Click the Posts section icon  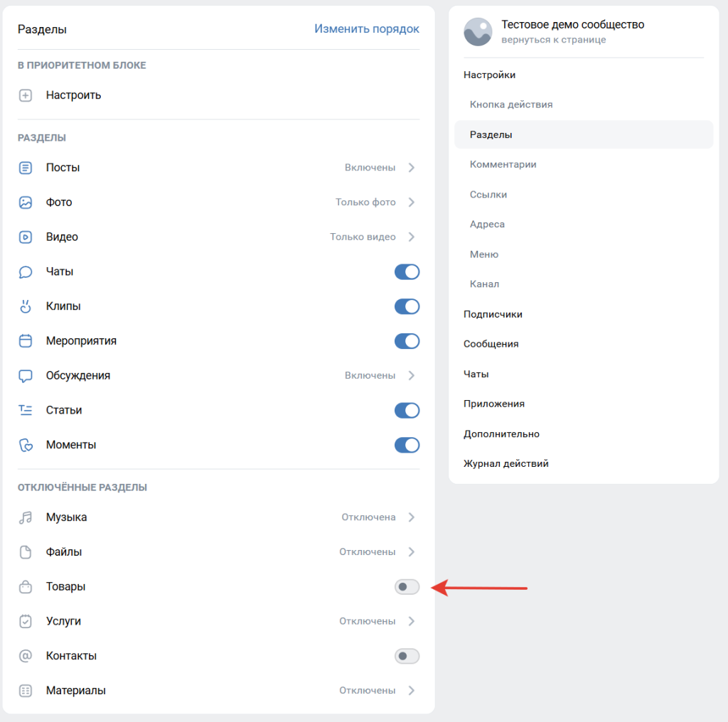point(26,168)
